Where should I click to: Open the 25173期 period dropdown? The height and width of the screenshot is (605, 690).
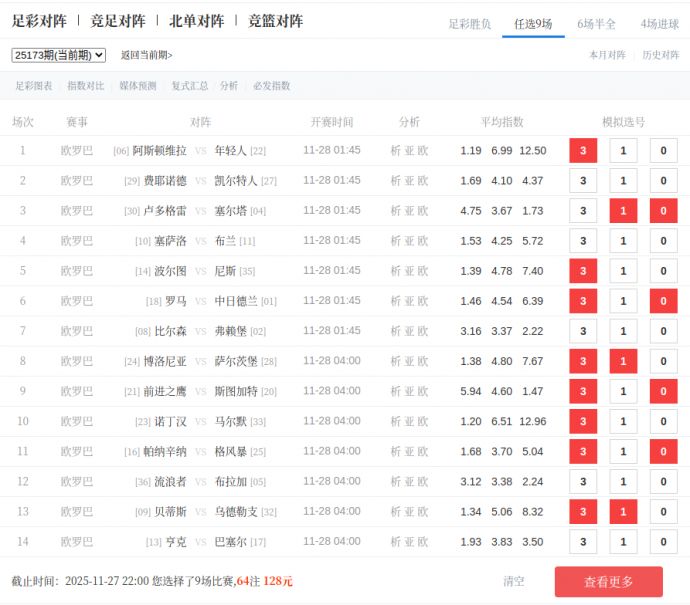59,55
